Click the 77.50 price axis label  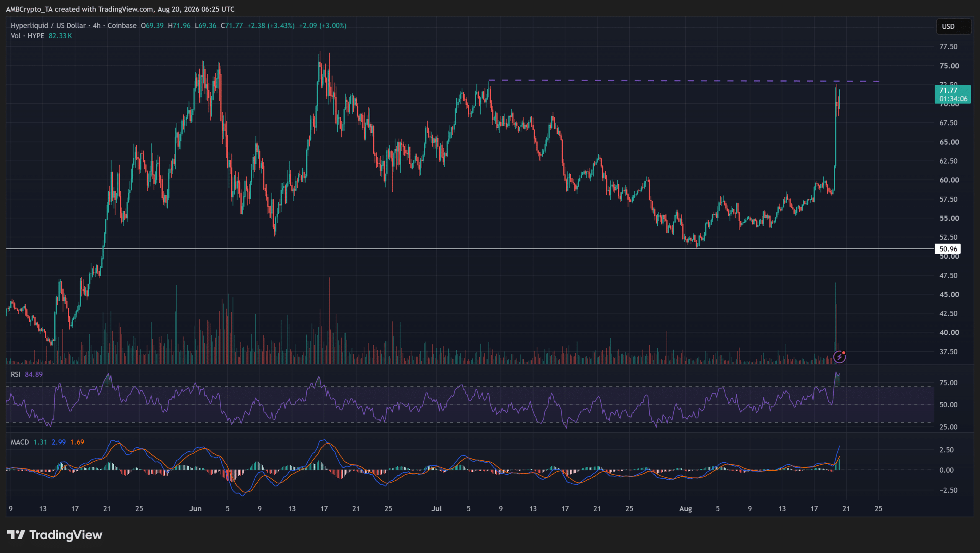coord(948,47)
